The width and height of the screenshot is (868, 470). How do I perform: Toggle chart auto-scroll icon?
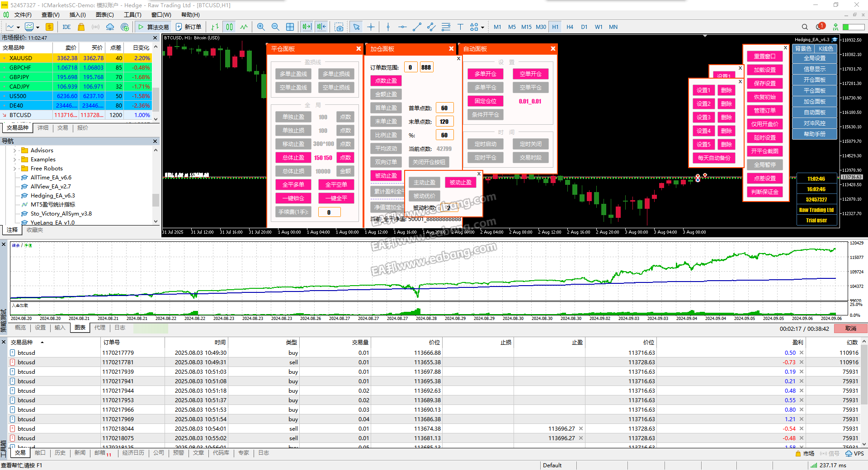[x=307, y=27]
